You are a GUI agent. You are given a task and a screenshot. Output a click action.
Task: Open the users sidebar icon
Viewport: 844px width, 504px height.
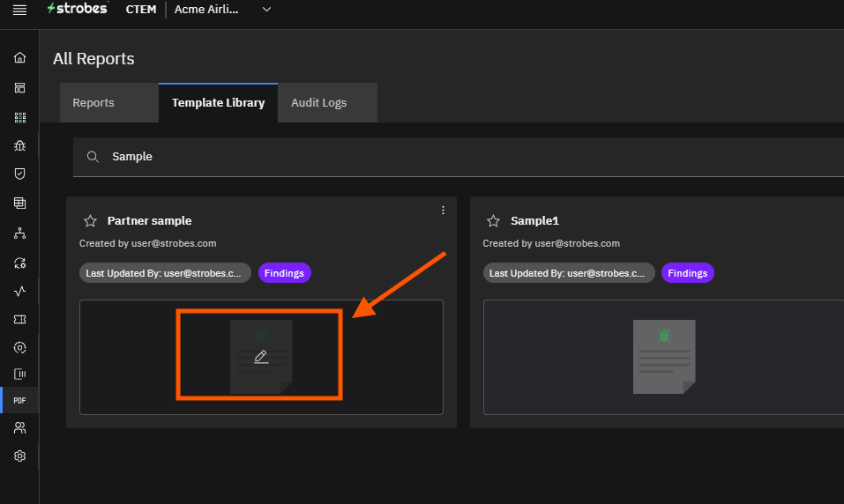[20, 427]
